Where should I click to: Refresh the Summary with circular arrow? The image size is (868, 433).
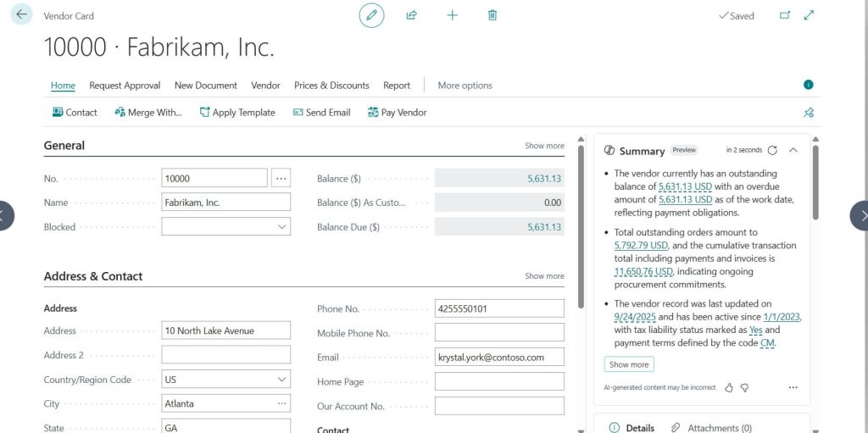(x=773, y=150)
